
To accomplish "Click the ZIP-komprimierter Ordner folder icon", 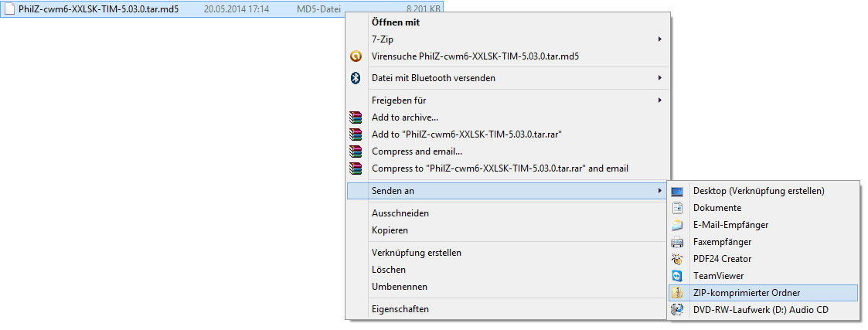I will pyautogui.click(x=678, y=293).
